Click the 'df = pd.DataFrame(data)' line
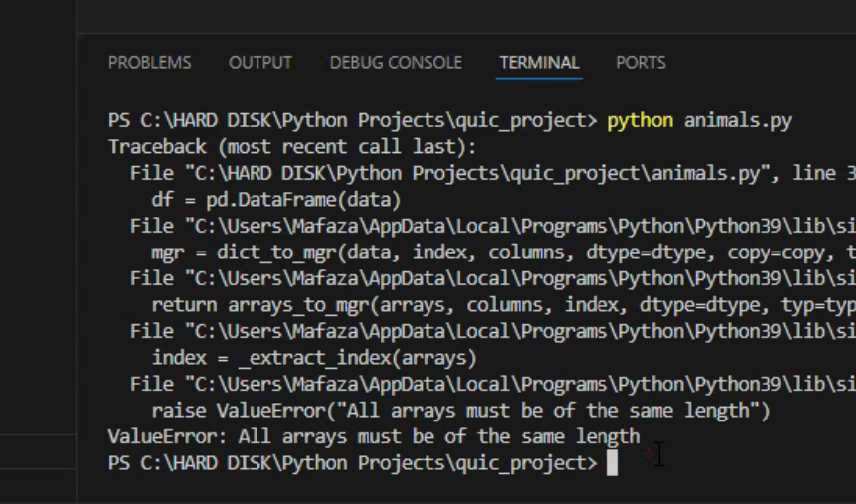856x504 pixels. [x=276, y=200]
